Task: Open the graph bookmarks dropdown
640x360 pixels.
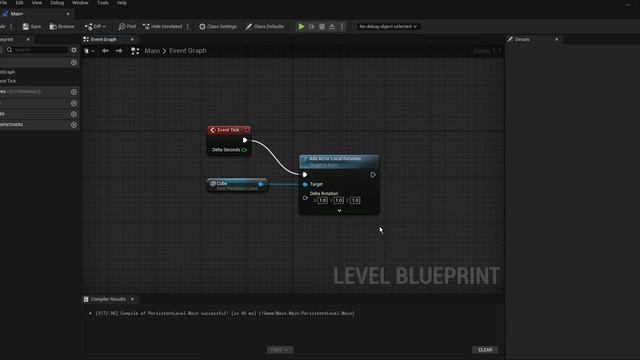Action: [x=89, y=51]
